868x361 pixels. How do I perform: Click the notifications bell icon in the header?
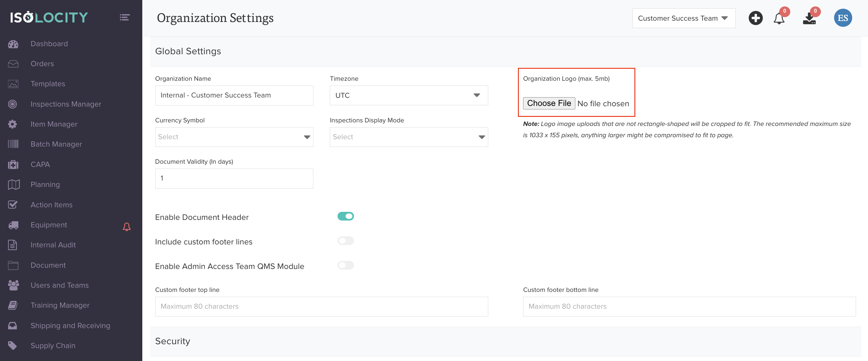pyautogui.click(x=779, y=18)
